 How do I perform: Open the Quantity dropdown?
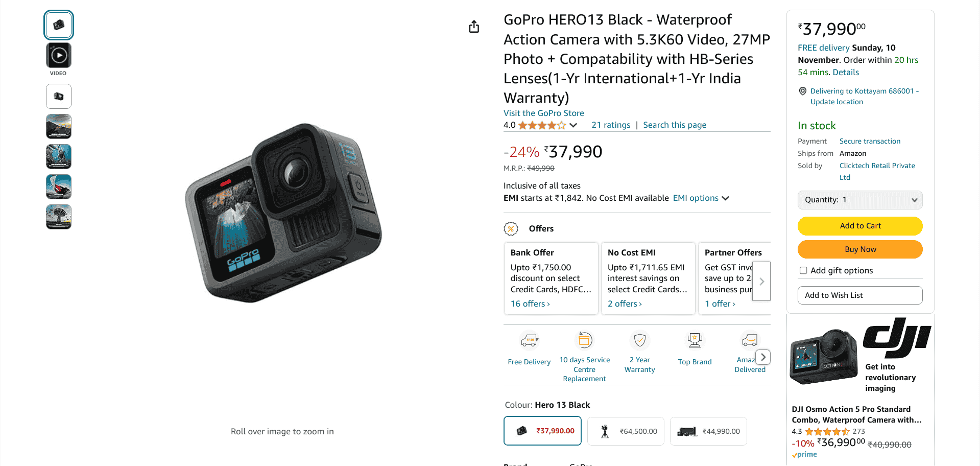[x=860, y=200]
